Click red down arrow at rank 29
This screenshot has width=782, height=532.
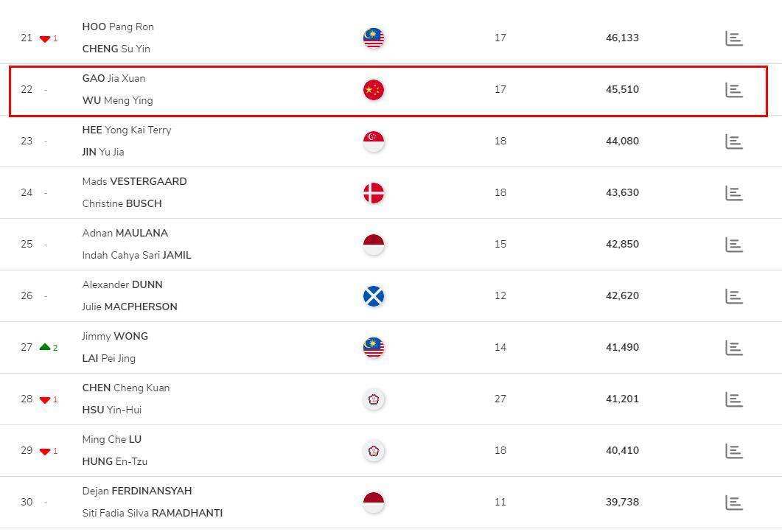coord(45,451)
